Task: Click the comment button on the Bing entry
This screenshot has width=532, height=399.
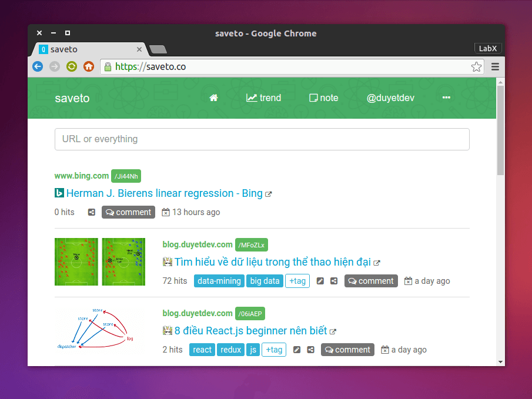Action: click(128, 212)
